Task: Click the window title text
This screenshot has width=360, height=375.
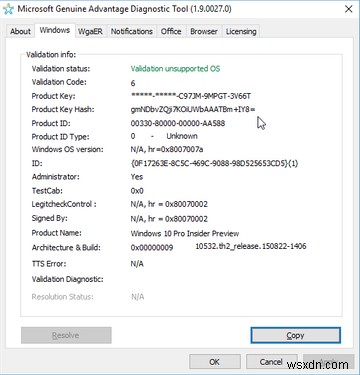Action: (124, 9)
